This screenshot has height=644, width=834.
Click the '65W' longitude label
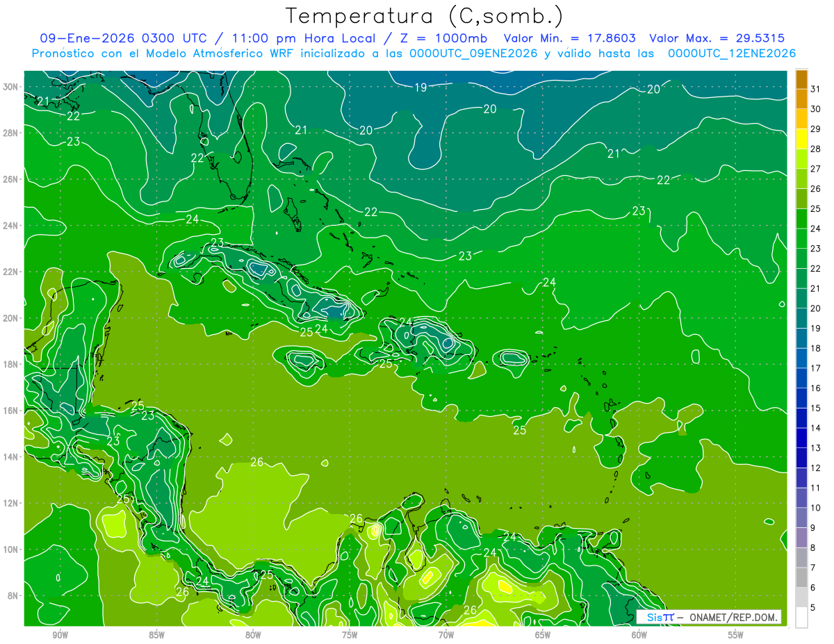[543, 635]
